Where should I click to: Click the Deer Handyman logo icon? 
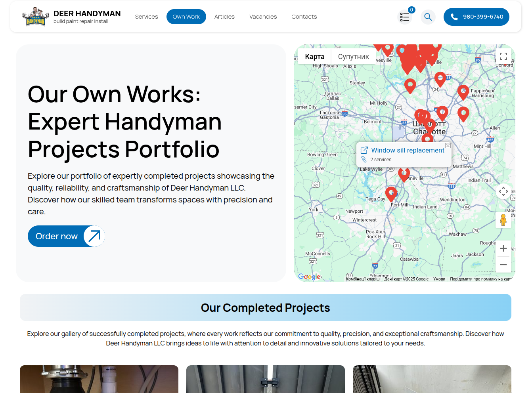click(36, 17)
